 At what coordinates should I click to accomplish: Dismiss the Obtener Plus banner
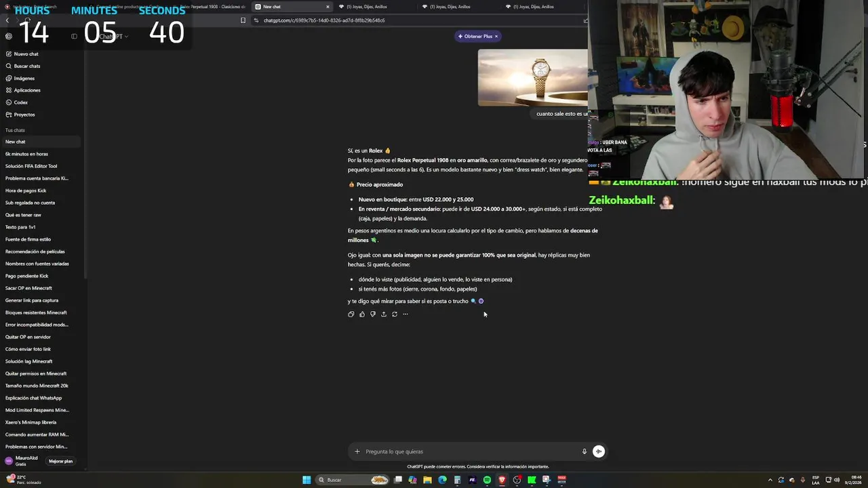point(496,36)
